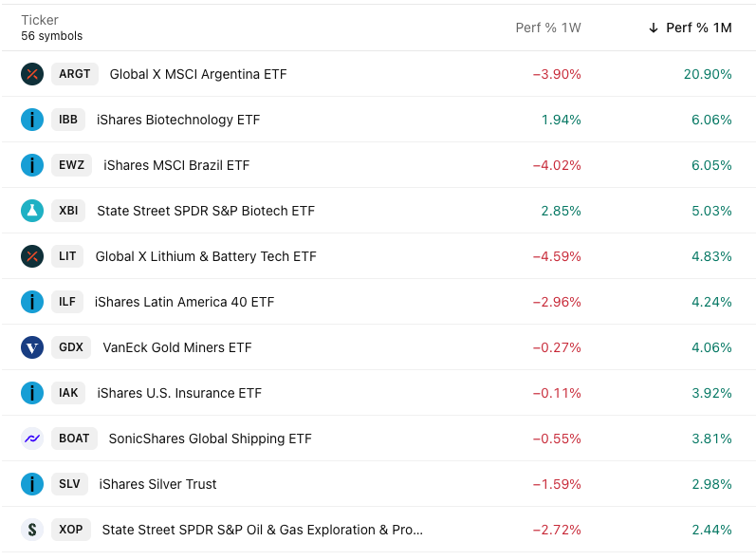Select the 20.90% monthly performance cell

click(708, 74)
